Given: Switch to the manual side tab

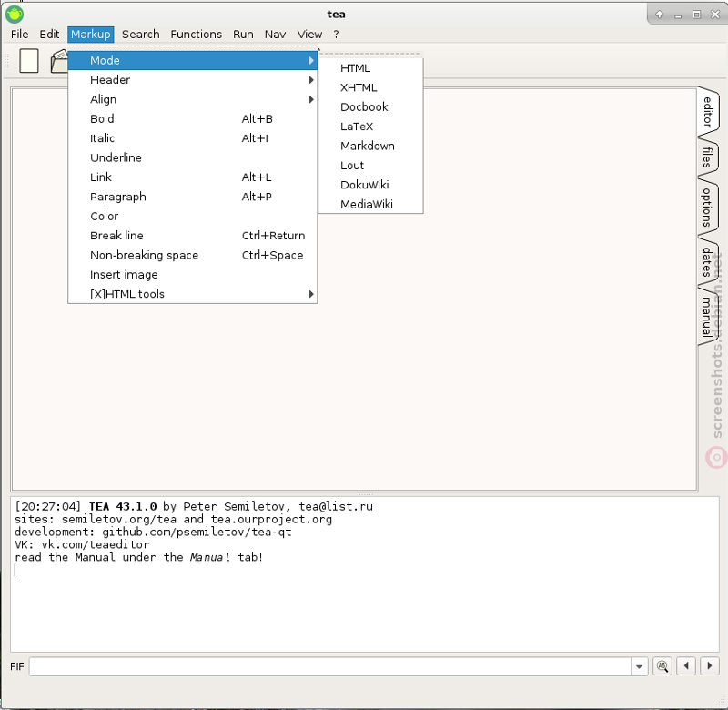Looking at the screenshot, I should 708,317.
